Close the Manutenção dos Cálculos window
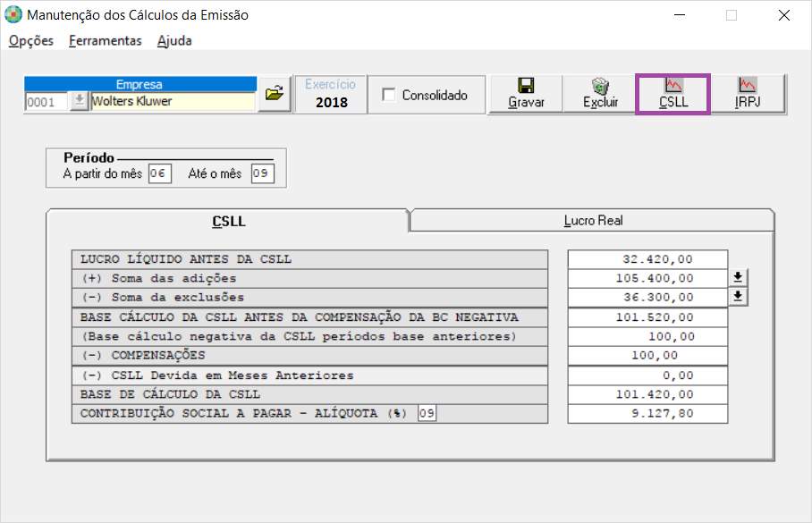 [x=784, y=15]
